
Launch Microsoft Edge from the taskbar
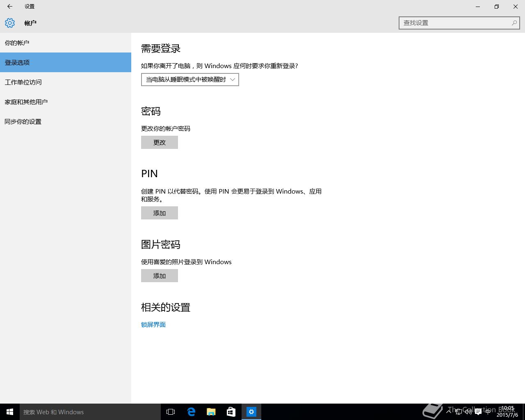click(x=191, y=412)
